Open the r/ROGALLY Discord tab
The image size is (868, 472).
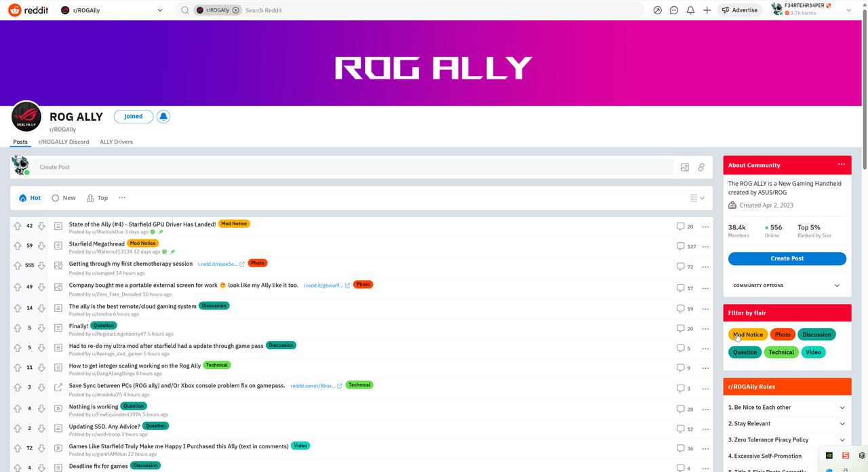click(64, 142)
